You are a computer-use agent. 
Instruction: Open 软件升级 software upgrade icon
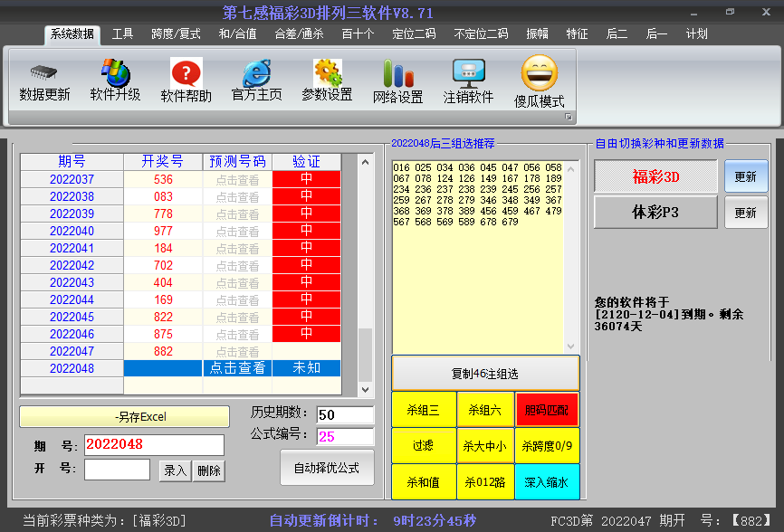116,72
